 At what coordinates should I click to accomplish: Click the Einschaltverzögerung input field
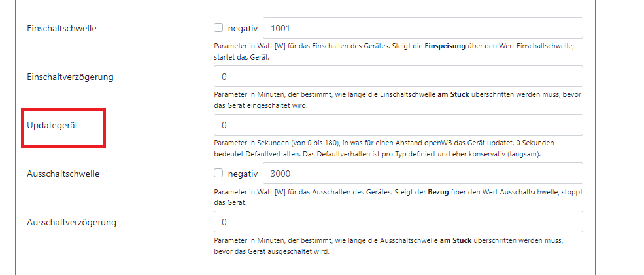coord(398,77)
